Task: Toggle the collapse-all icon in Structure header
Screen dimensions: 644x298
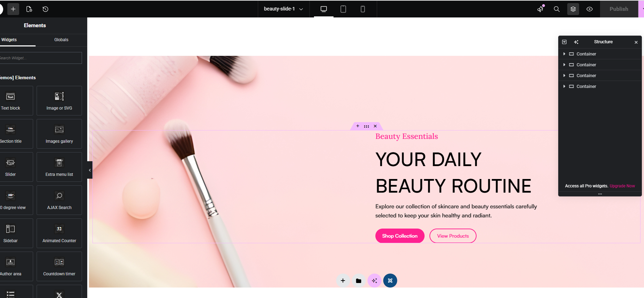Action: [x=564, y=42]
